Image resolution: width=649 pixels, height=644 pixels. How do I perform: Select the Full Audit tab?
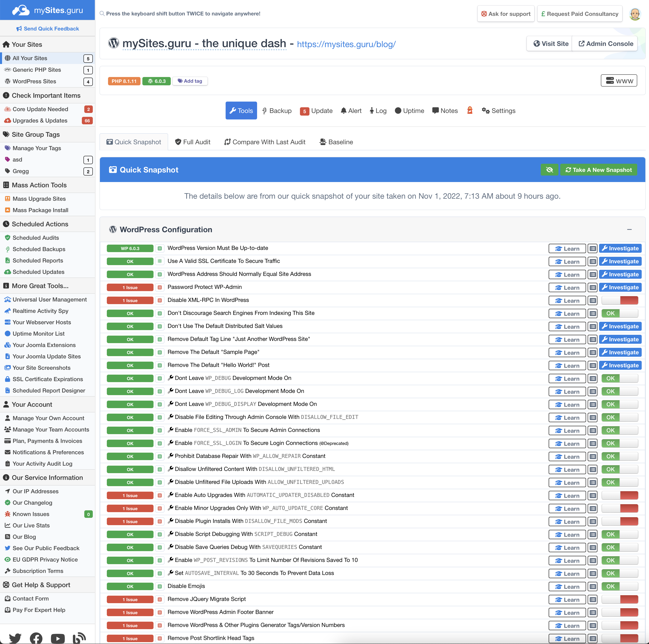pos(193,142)
